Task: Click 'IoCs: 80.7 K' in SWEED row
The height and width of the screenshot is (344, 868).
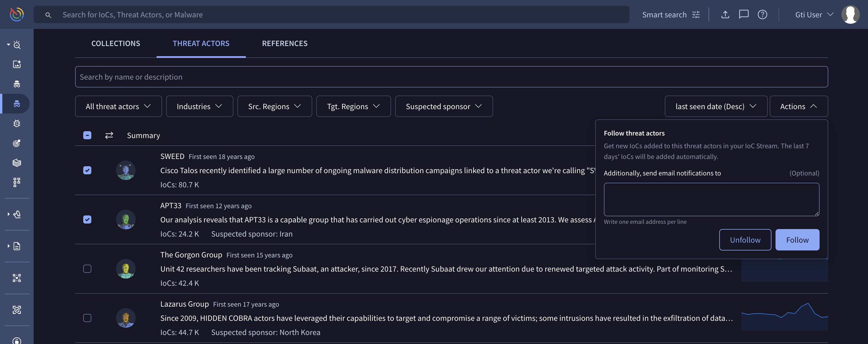Action: click(x=179, y=184)
